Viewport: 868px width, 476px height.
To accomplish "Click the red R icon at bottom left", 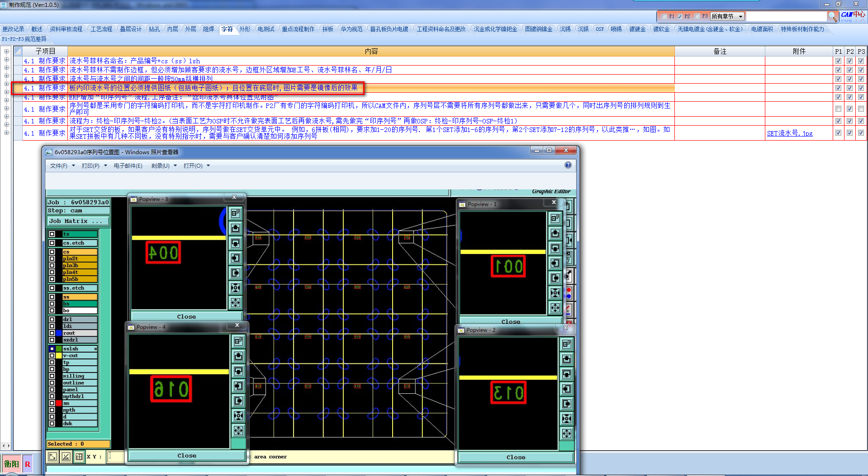I will pos(28,464).
